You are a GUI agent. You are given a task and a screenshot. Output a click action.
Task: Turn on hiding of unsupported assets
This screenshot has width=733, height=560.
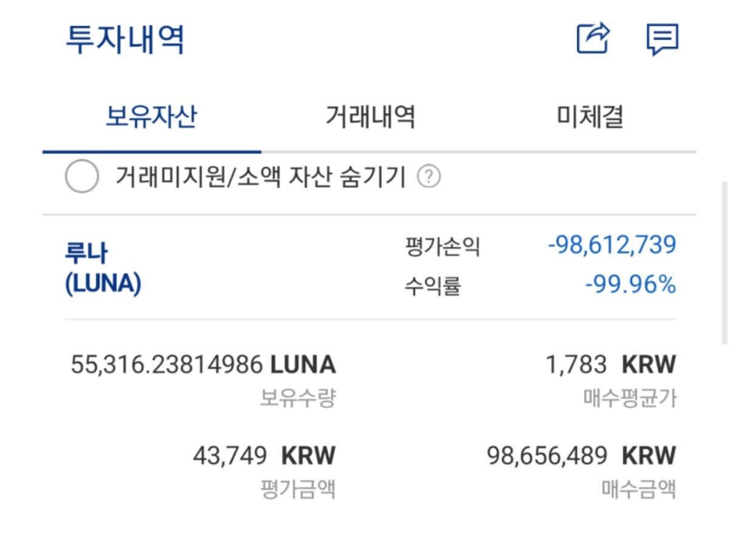click(81, 175)
